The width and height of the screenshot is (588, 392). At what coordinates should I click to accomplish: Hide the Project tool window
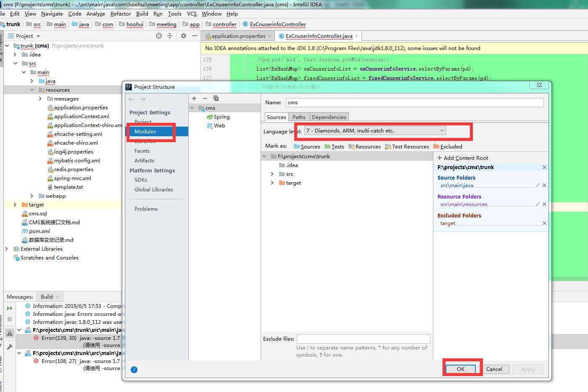click(x=195, y=36)
